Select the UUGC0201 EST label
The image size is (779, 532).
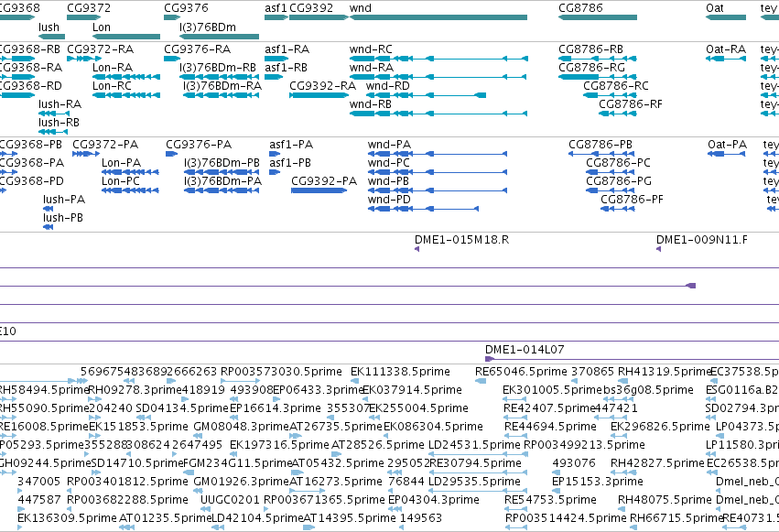(x=230, y=500)
